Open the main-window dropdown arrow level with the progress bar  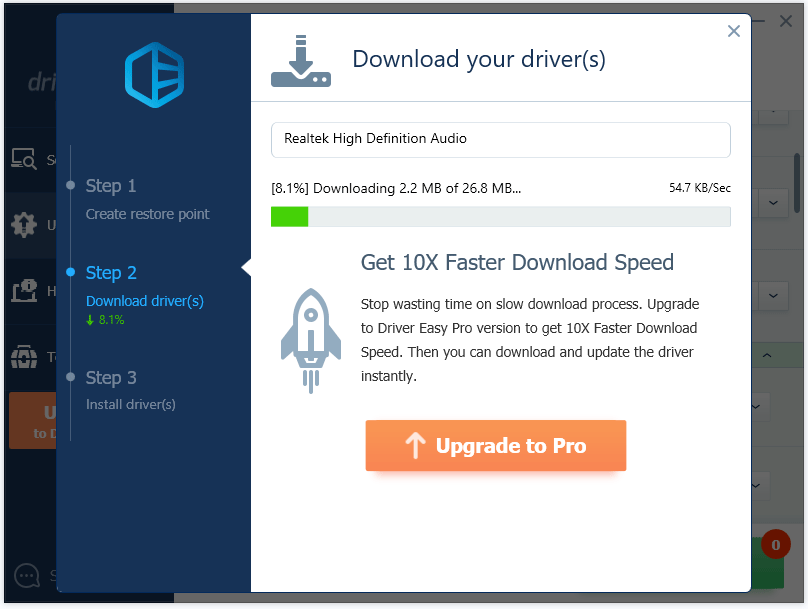pos(773,202)
